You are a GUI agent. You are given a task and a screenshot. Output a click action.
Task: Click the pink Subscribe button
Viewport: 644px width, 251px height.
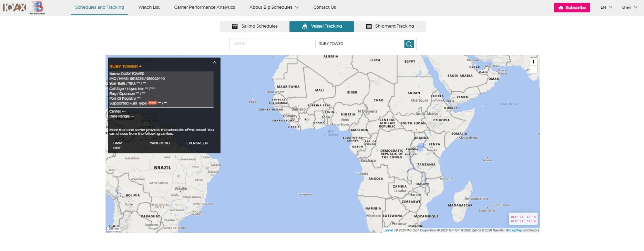tap(572, 7)
